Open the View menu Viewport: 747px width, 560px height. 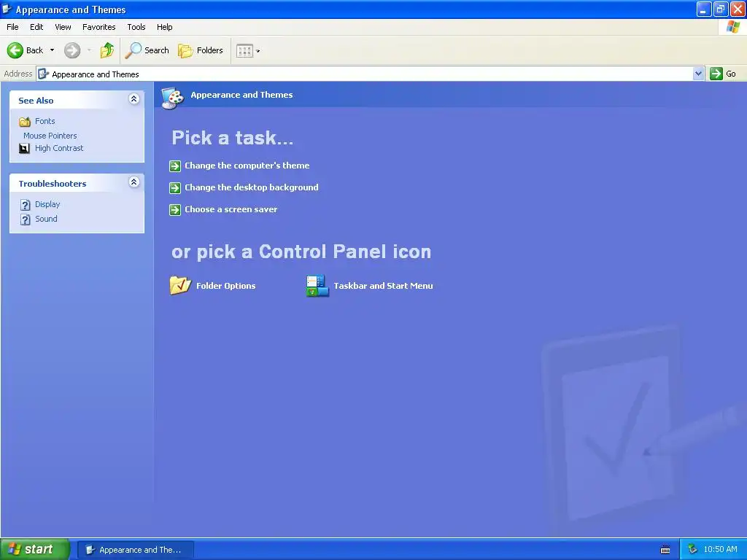point(63,27)
